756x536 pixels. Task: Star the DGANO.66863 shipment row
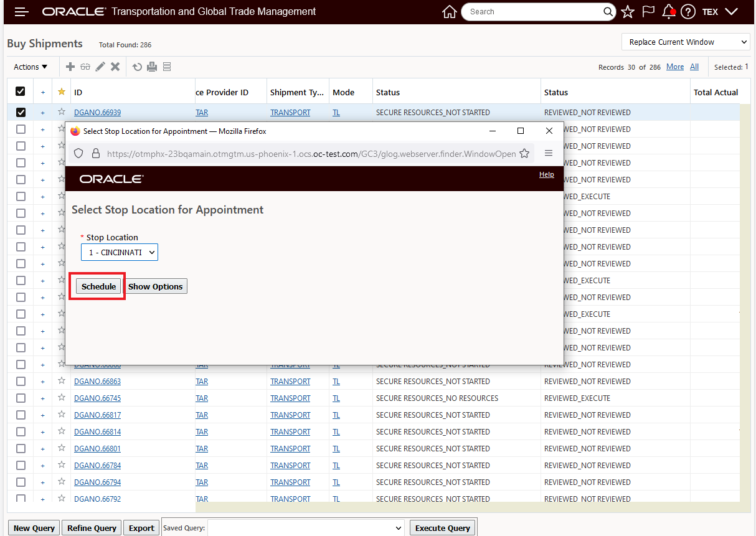61,381
